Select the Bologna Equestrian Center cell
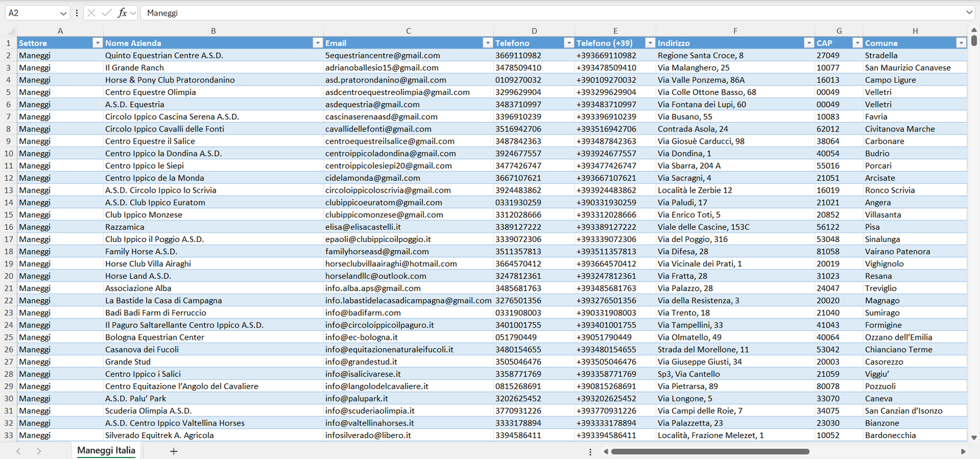This screenshot has width=980, height=459. 155,337
